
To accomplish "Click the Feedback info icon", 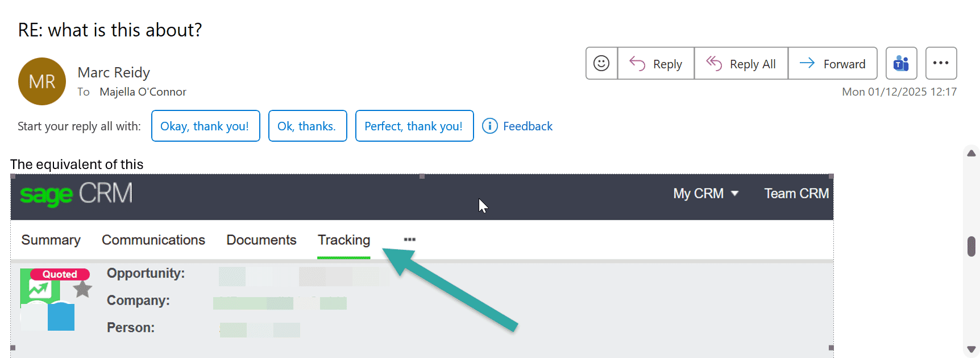I will coord(489,126).
